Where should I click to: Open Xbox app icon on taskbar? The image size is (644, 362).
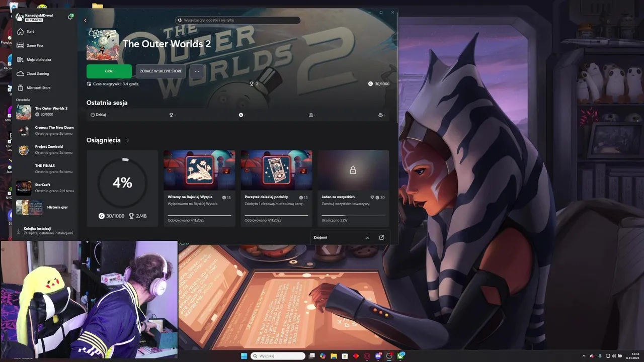point(400,356)
